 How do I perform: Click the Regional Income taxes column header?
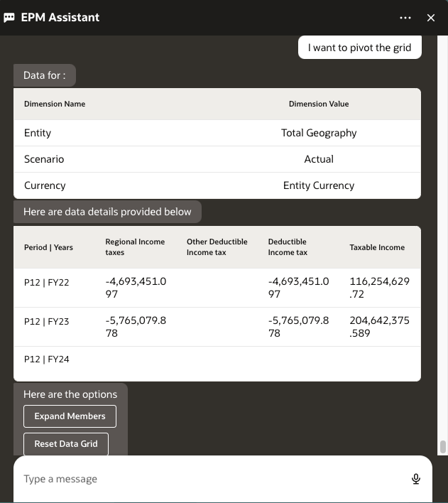pyautogui.click(x=135, y=247)
